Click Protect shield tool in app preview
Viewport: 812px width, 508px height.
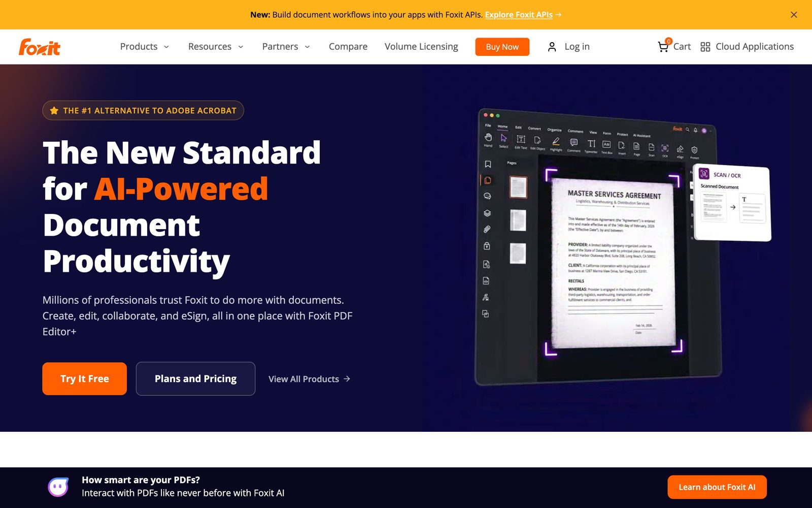pyautogui.click(x=694, y=153)
